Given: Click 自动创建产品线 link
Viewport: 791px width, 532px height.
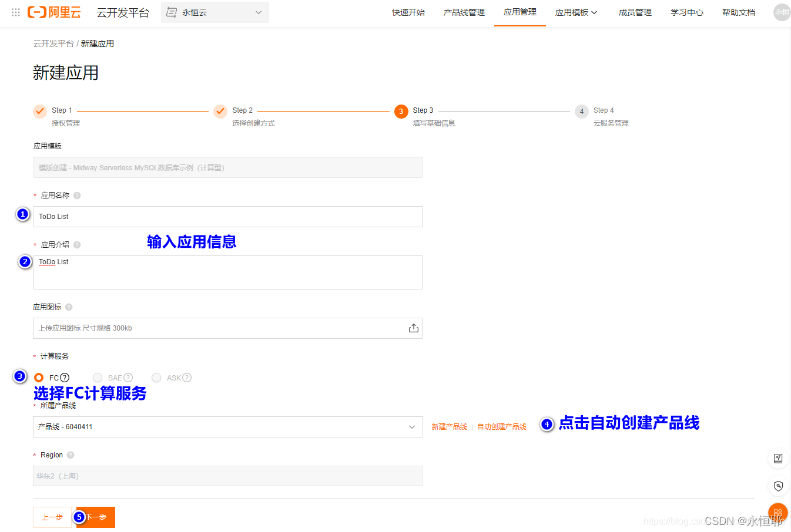Looking at the screenshot, I should (502, 427).
